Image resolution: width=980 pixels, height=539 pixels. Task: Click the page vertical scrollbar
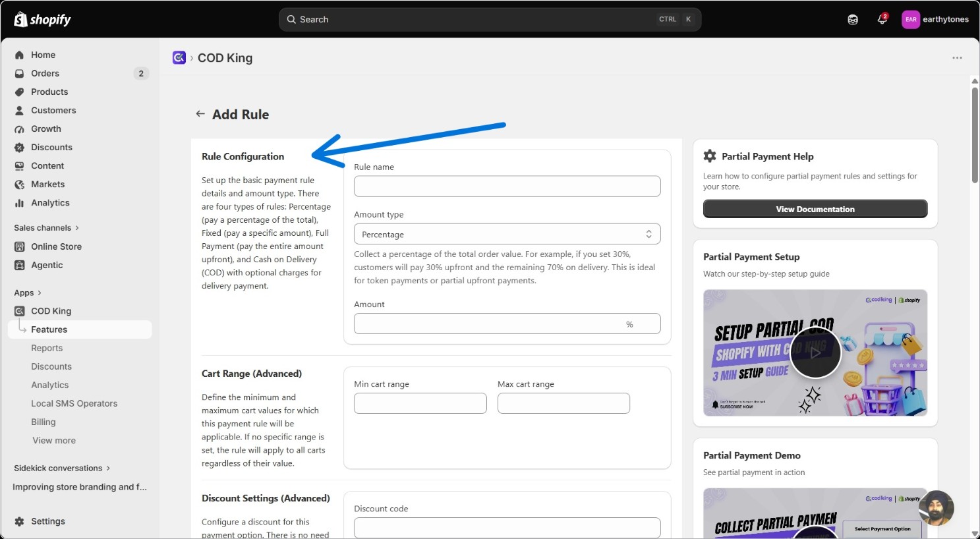(975, 135)
